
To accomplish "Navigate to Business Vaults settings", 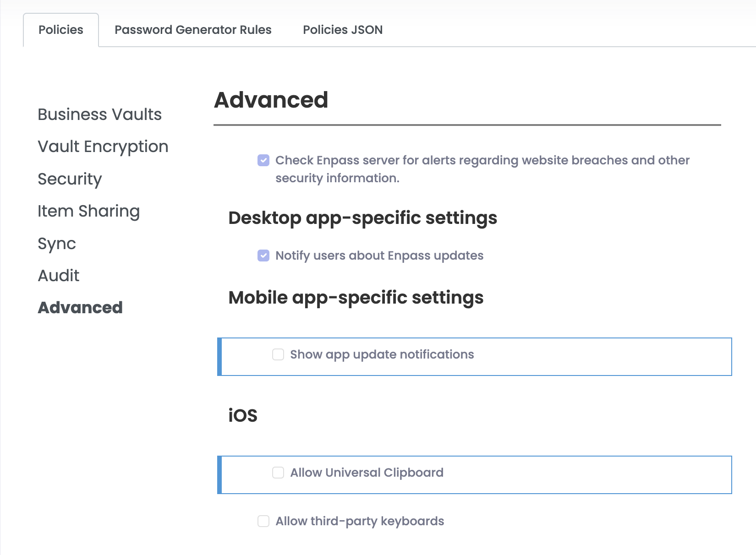I will [x=99, y=114].
